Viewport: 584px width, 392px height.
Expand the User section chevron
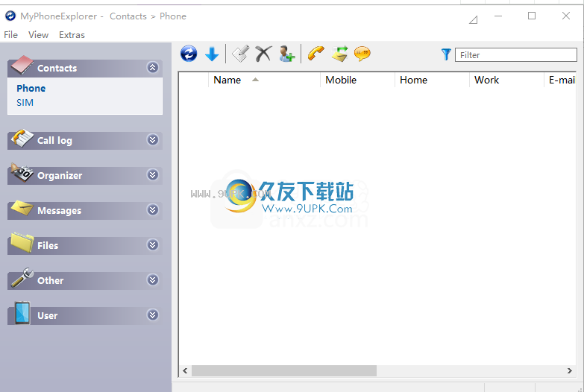pos(152,315)
